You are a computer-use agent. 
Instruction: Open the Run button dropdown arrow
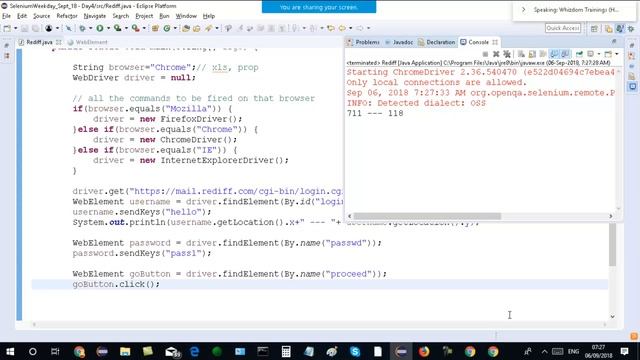pyautogui.click(x=108, y=28)
